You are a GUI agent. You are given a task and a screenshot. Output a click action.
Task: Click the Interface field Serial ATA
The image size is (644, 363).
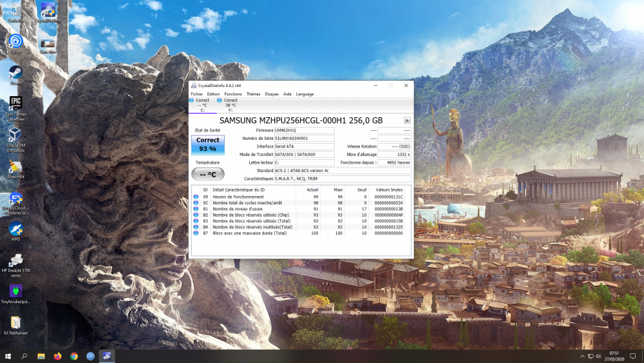click(305, 146)
